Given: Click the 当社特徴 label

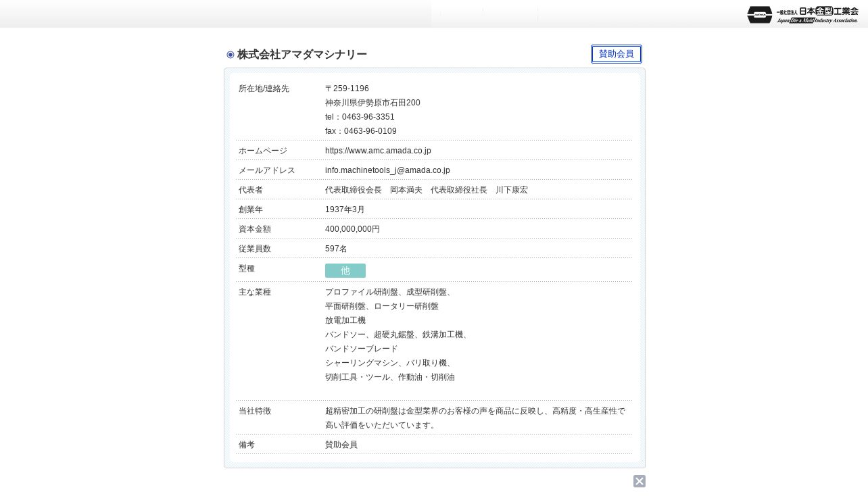Looking at the screenshot, I should (255, 411).
